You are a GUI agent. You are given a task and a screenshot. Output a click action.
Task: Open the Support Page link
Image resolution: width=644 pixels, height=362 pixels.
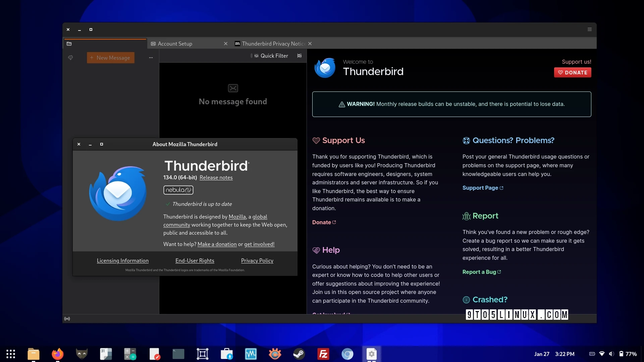pyautogui.click(x=483, y=188)
